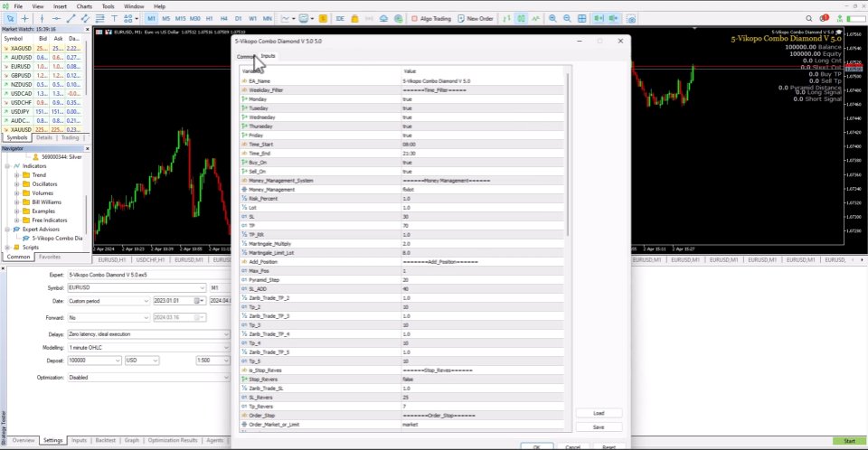This screenshot has height=450, width=868.
Task: Open the Delays dropdown
Action: [x=148, y=334]
